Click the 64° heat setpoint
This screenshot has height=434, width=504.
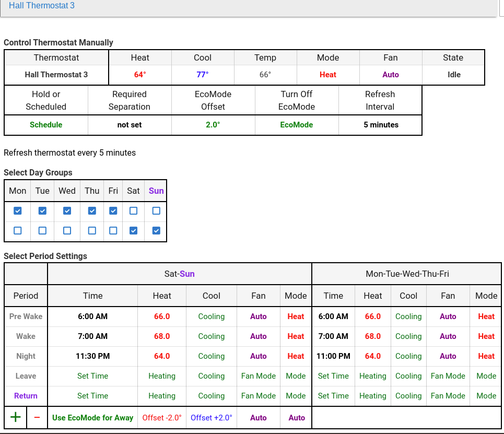(140, 74)
